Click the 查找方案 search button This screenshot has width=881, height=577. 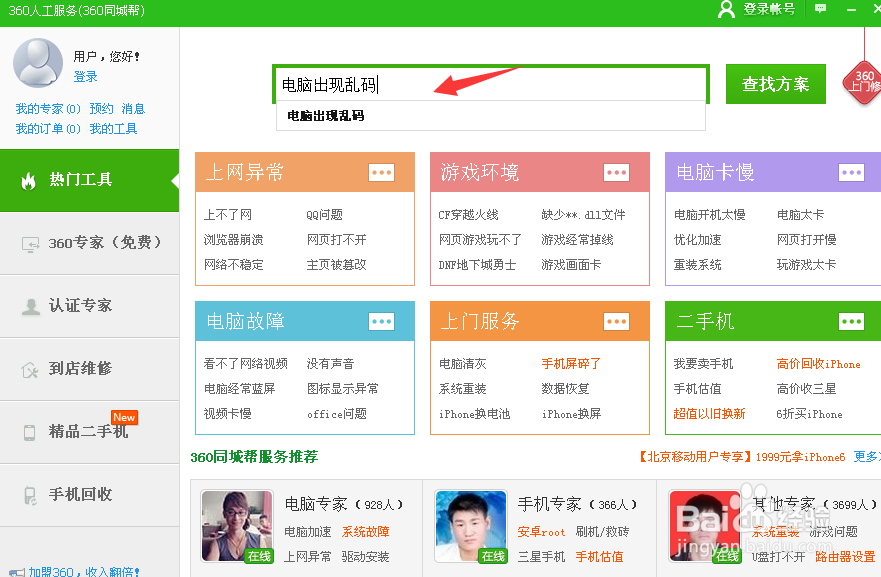[775, 84]
